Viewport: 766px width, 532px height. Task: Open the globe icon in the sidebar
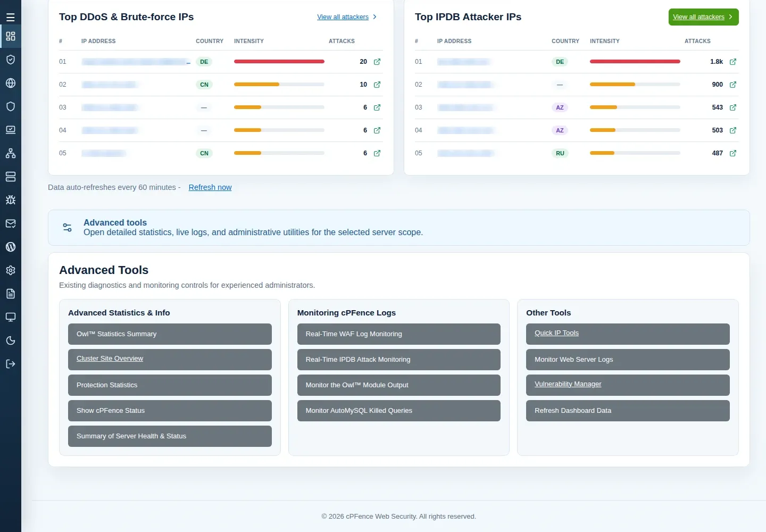pos(10,83)
